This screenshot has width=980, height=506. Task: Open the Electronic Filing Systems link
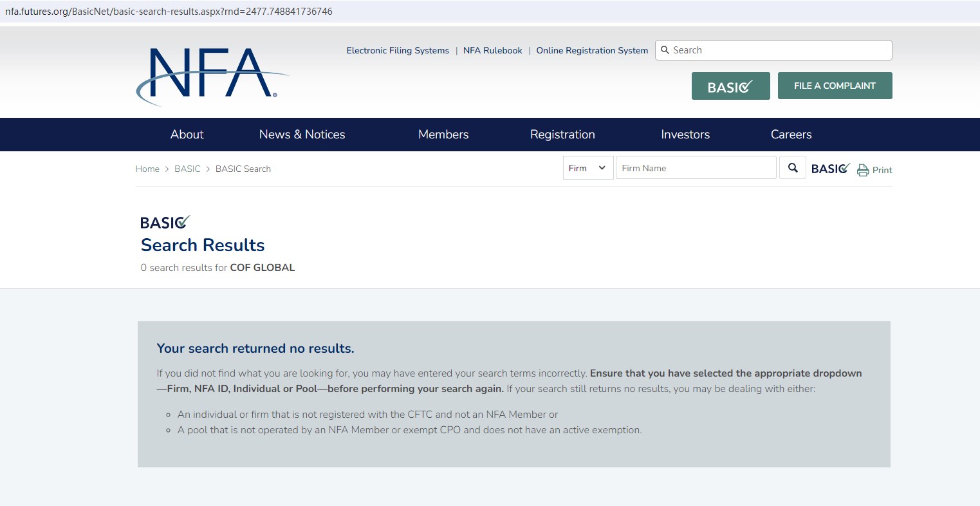tap(398, 50)
